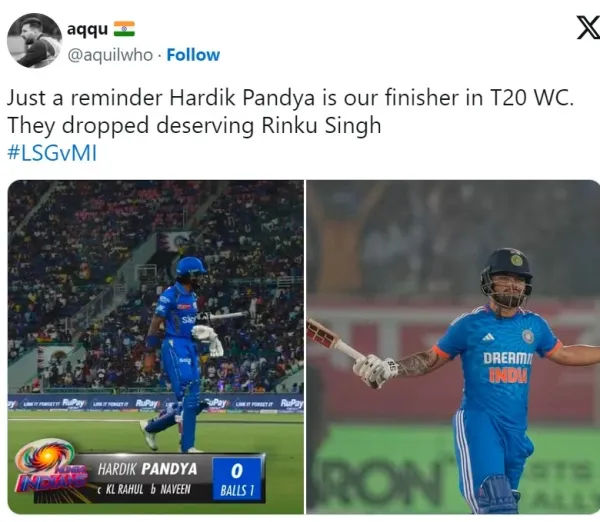Click the Mumbai Indians logo in scorecard
This screenshot has height=522, width=600.
pos(50,466)
